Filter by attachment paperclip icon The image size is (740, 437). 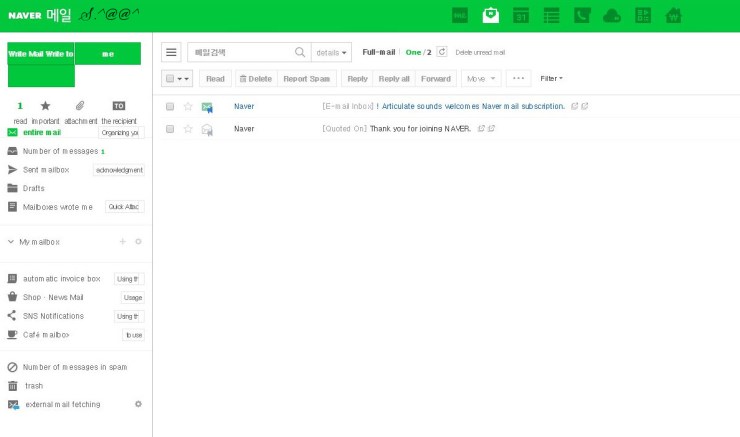80,106
